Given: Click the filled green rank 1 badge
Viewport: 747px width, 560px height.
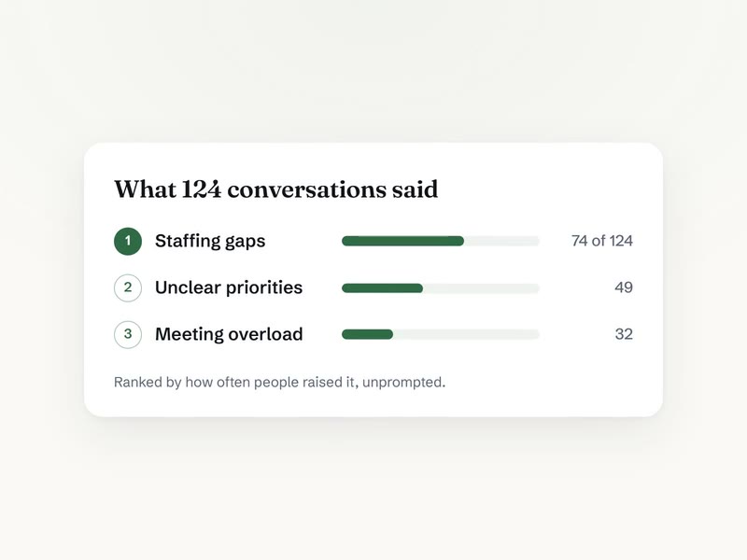Looking at the screenshot, I should [128, 241].
